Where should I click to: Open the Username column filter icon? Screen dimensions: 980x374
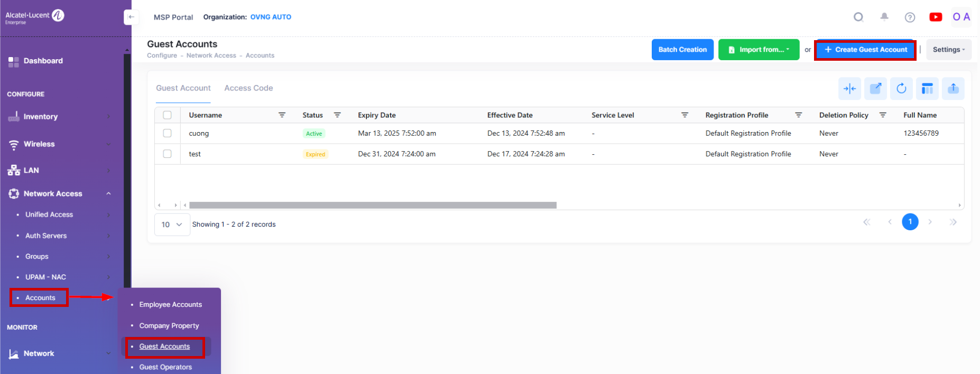point(282,115)
